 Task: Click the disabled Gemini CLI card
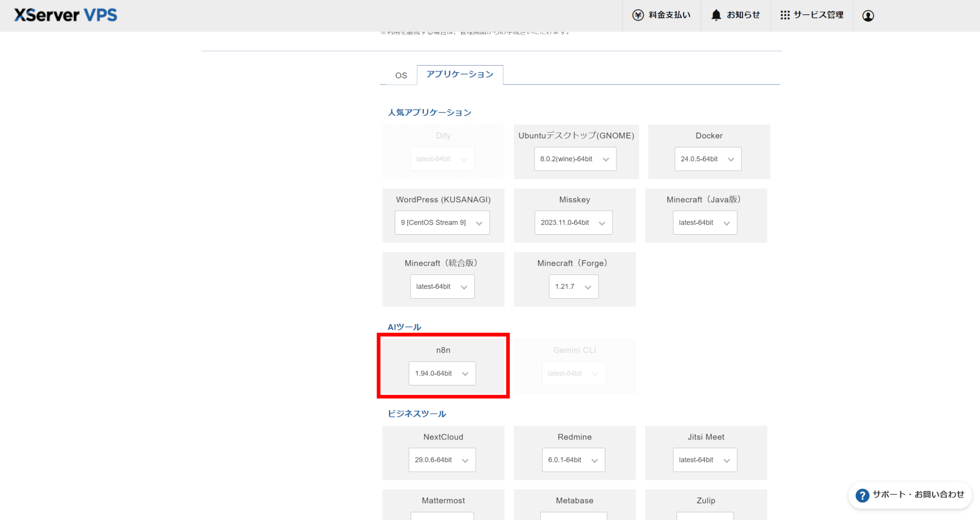click(x=575, y=366)
